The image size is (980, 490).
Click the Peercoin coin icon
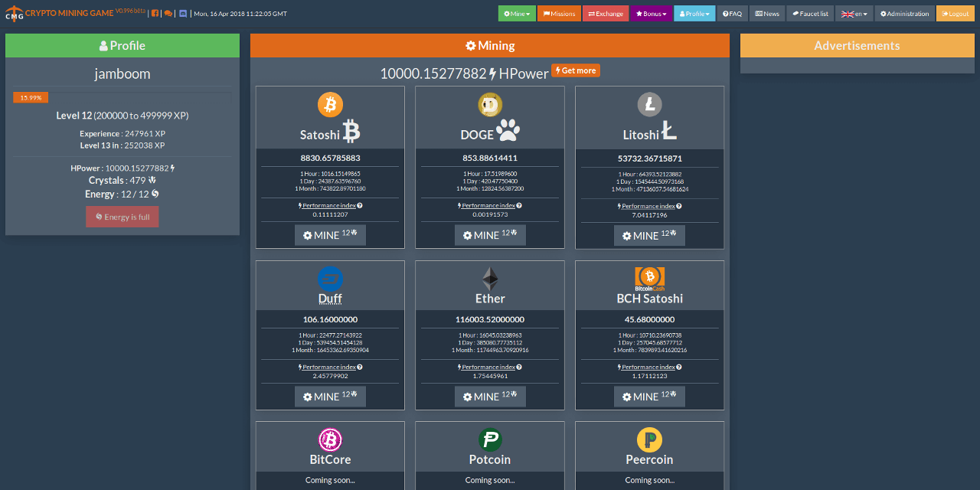click(649, 439)
